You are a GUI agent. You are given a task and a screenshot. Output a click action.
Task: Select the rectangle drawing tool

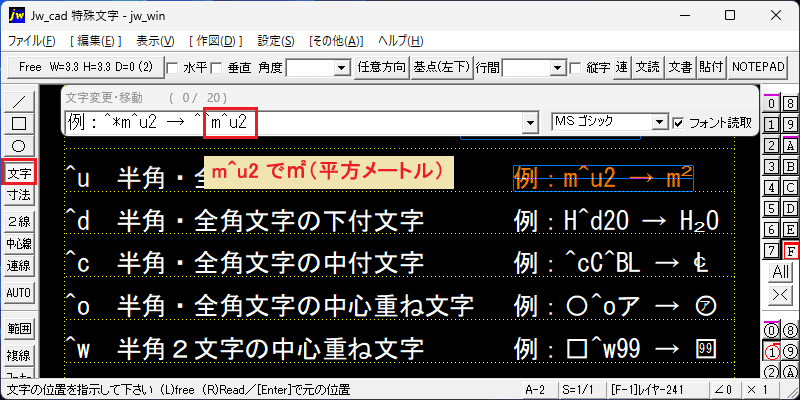(19, 123)
